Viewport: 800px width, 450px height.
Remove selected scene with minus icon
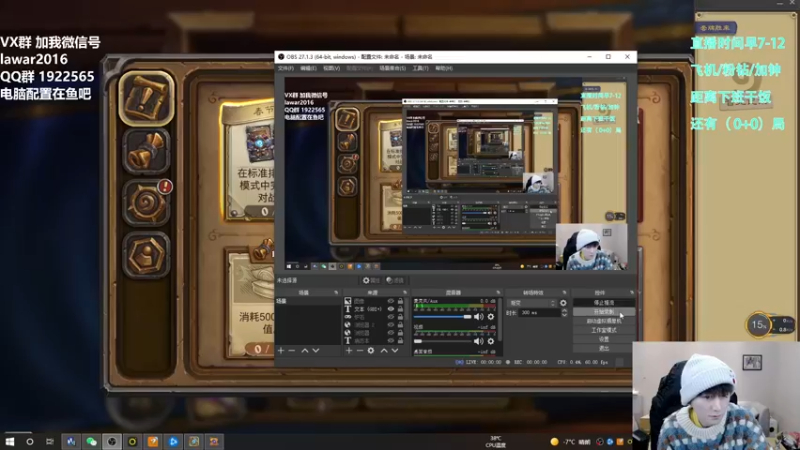[x=291, y=351]
